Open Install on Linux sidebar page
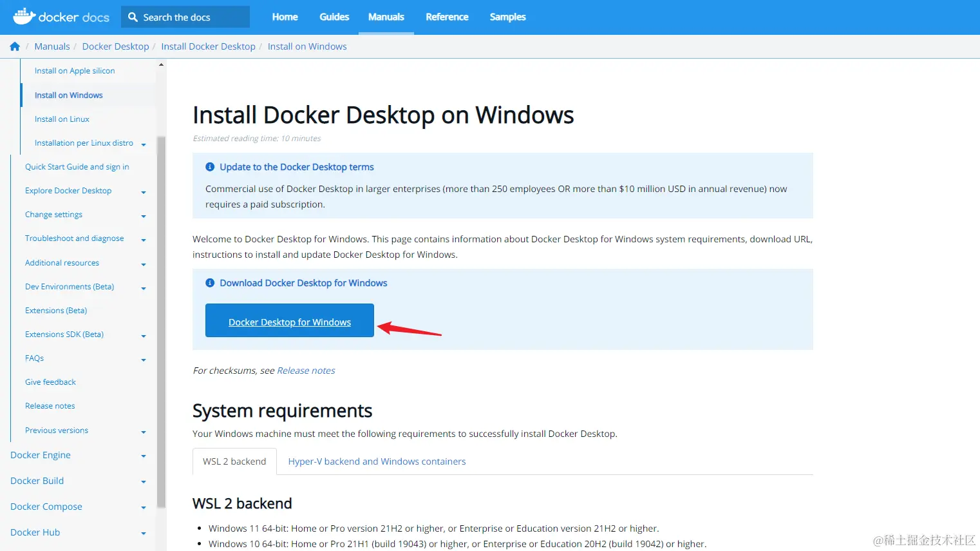Viewport: 980px width, 551px height. (x=62, y=119)
